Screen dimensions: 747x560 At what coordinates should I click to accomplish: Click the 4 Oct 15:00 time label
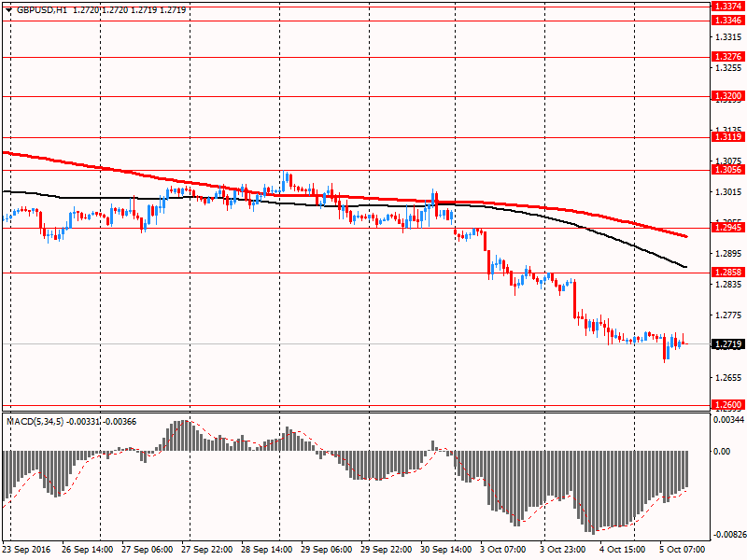[623, 549]
